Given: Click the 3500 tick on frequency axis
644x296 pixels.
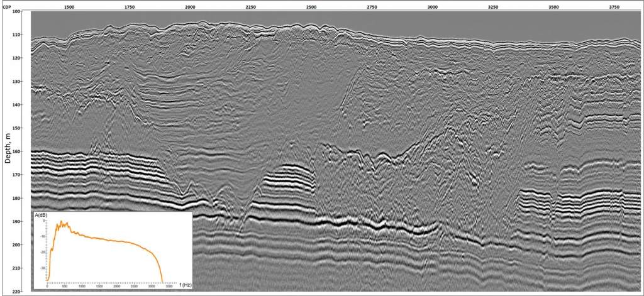Looking at the screenshot, I should click(169, 287).
